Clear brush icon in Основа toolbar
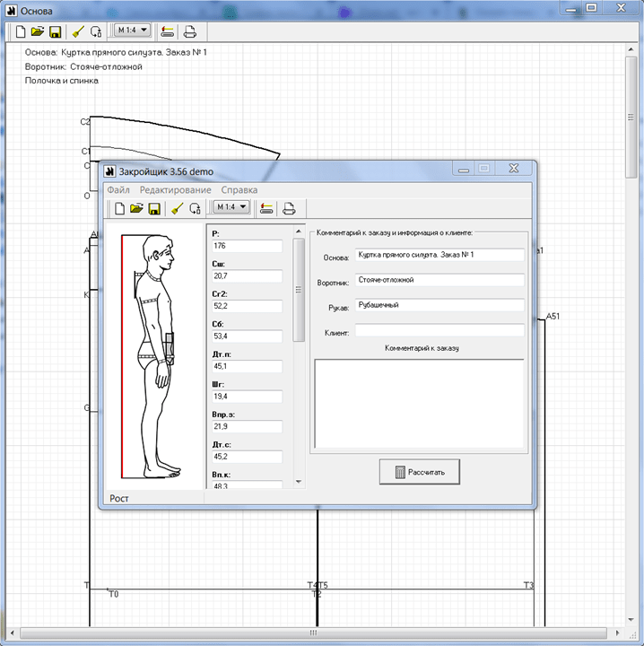Image resolution: width=644 pixels, height=646 pixels. point(78,31)
